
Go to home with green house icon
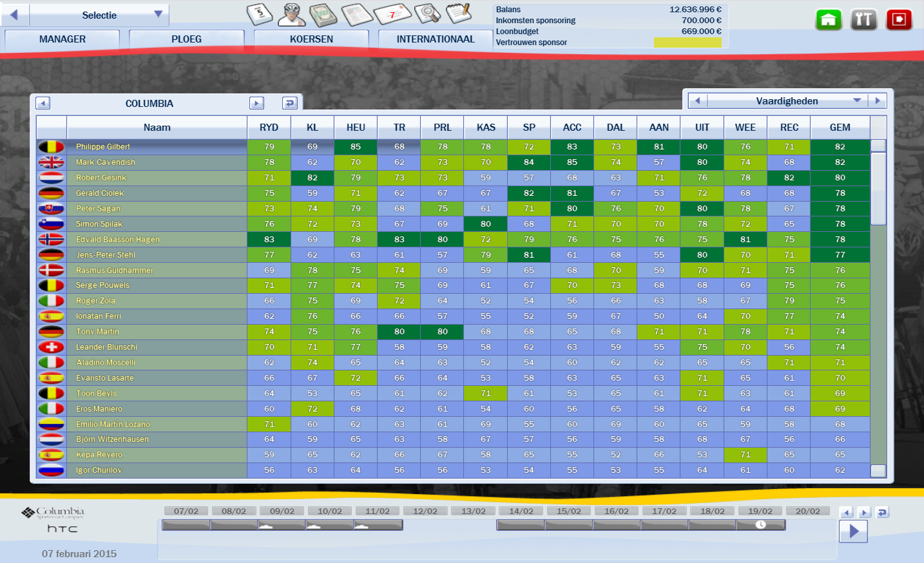[x=829, y=20]
